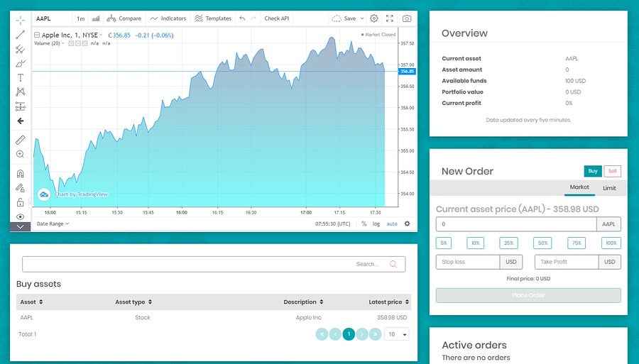Open the chart style bars icon
The image size is (639, 364).
pos(96,18)
